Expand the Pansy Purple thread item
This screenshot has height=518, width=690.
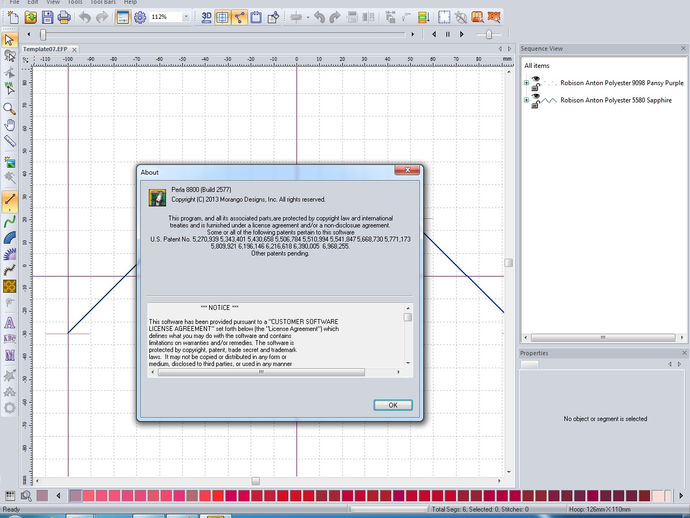526,83
